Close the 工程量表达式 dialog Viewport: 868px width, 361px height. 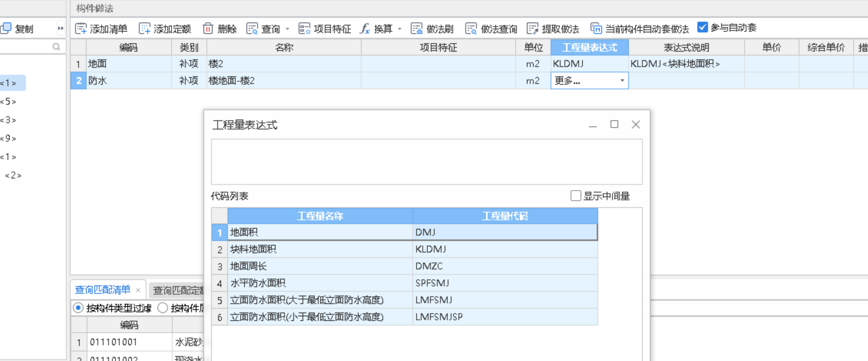(x=635, y=124)
